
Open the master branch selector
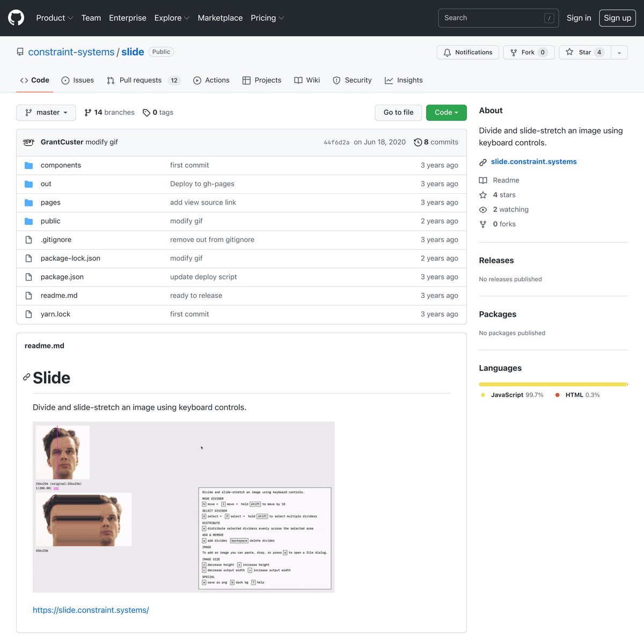coord(46,112)
